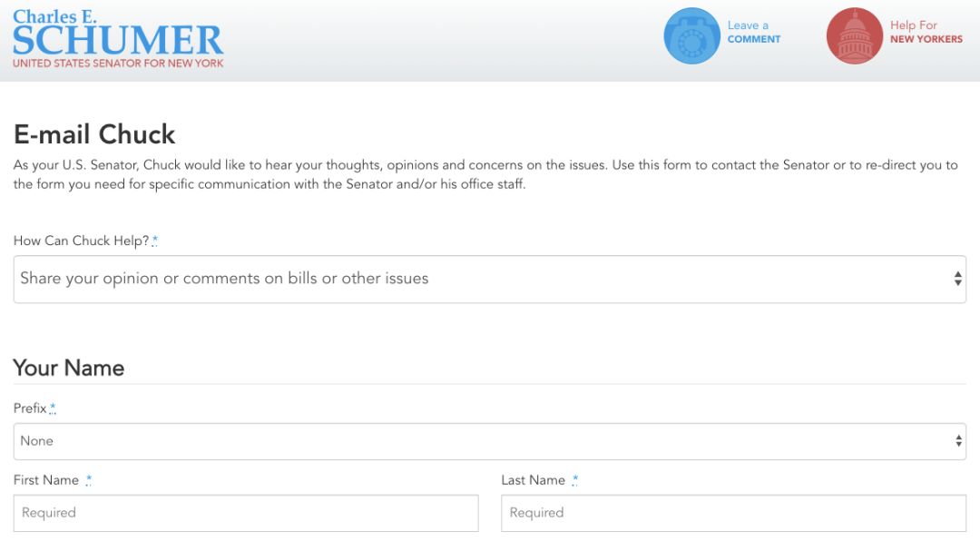The width and height of the screenshot is (980, 542).
Task: Open the Leave a Comment link
Action: point(754,32)
